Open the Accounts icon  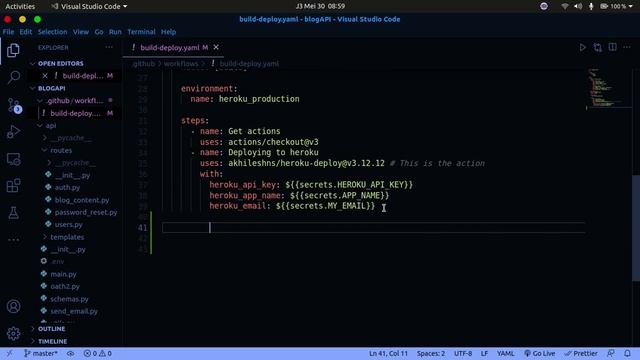coord(13,306)
